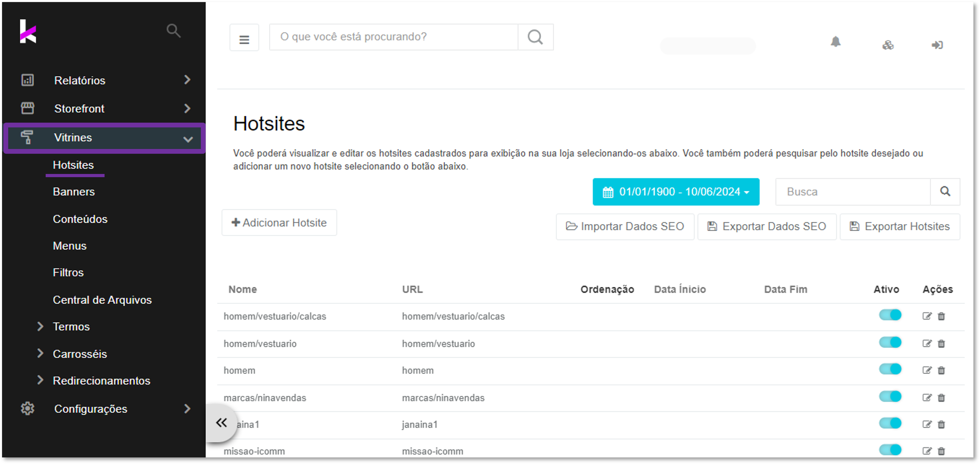The width and height of the screenshot is (980, 464).
Task: Delete the homem/vestuario hotsite row
Action: click(941, 344)
